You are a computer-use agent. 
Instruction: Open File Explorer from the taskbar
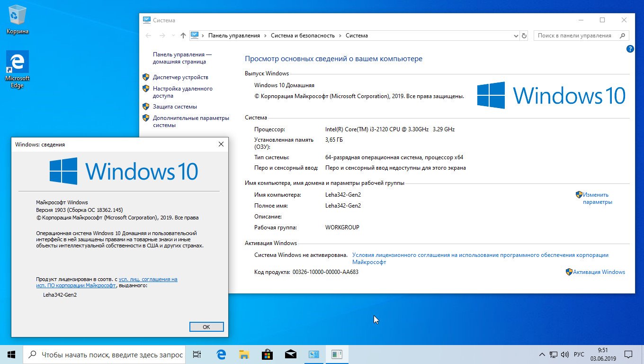coord(244,354)
